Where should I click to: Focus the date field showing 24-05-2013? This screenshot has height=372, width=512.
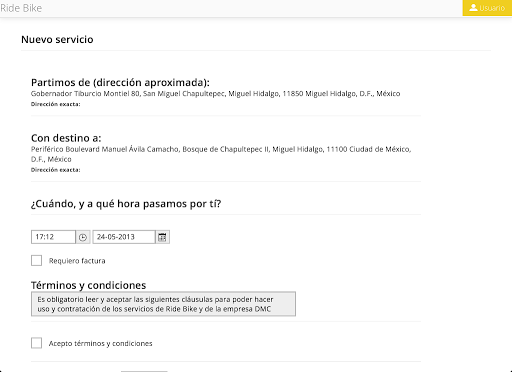pos(124,237)
